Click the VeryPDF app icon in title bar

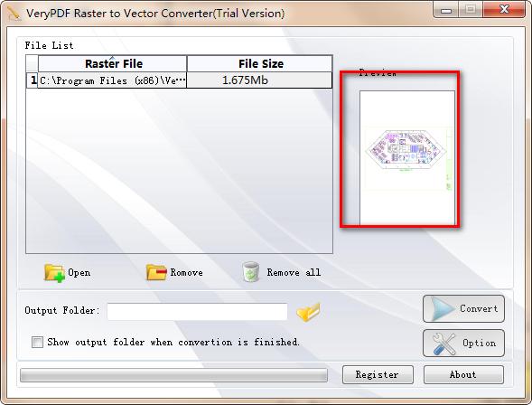tap(14, 14)
